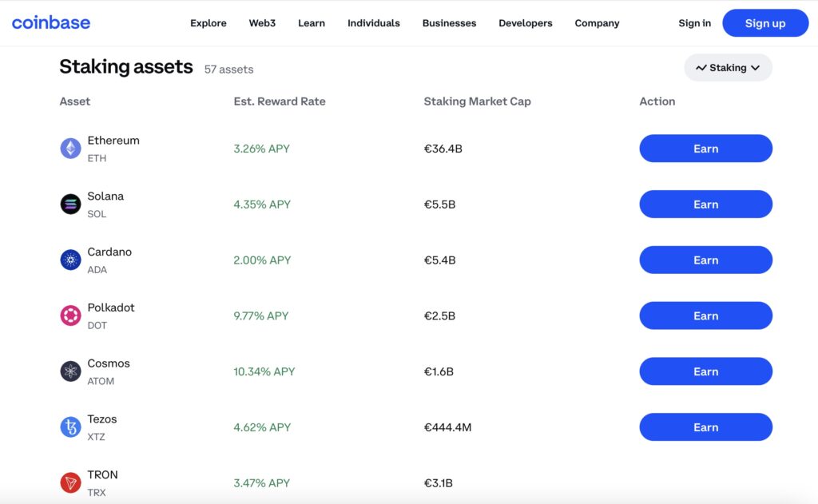The image size is (818, 504).
Task: Click the 2.00% APY rate
Action: (x=262, y=260)
